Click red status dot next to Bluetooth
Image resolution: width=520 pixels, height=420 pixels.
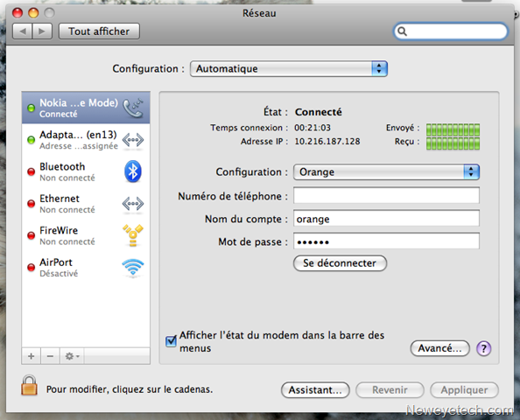32,171
